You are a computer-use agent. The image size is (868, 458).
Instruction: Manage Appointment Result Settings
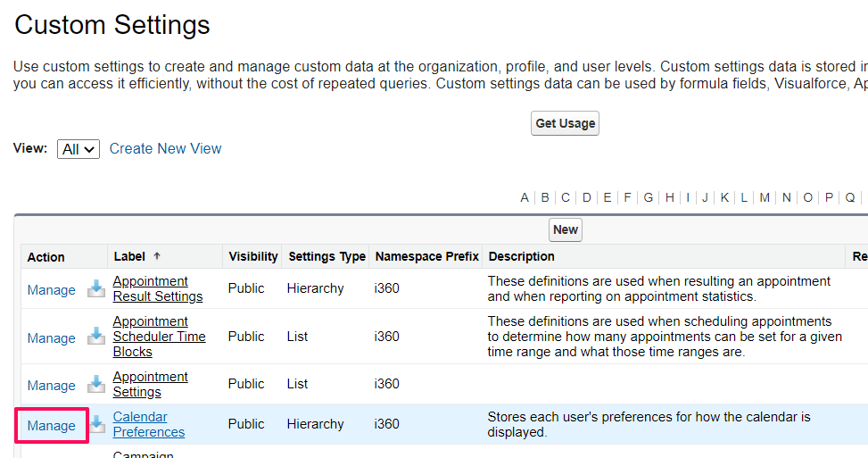[x=52, y=290]
